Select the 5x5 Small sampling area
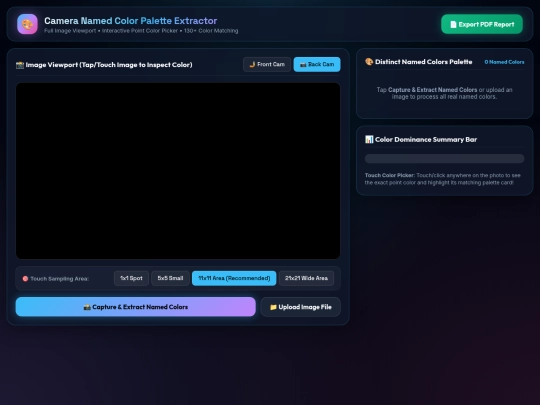 (170, 278)
